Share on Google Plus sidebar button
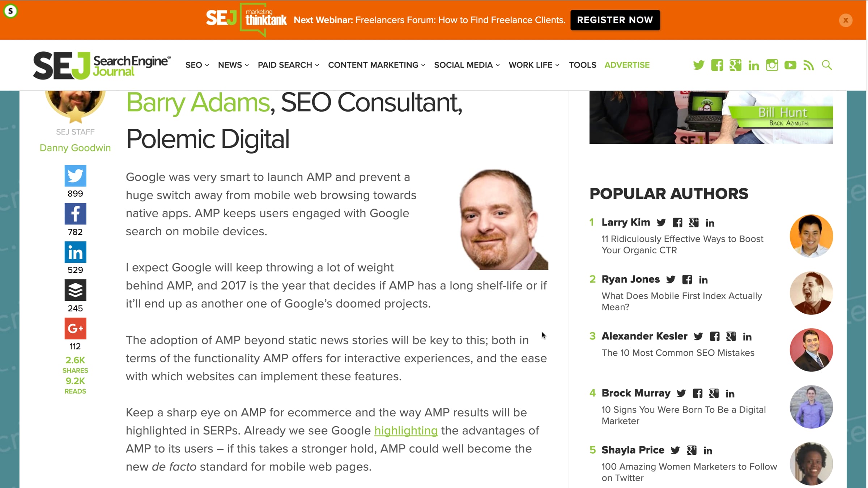Image resolution: width=868 pixels, height=488 pixels. (75, 328)
